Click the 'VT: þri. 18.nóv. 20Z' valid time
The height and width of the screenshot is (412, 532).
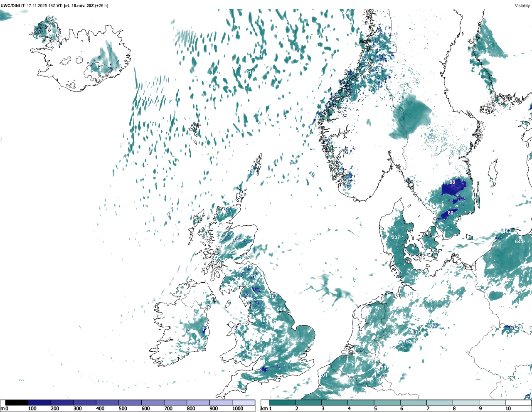point(75,5)
